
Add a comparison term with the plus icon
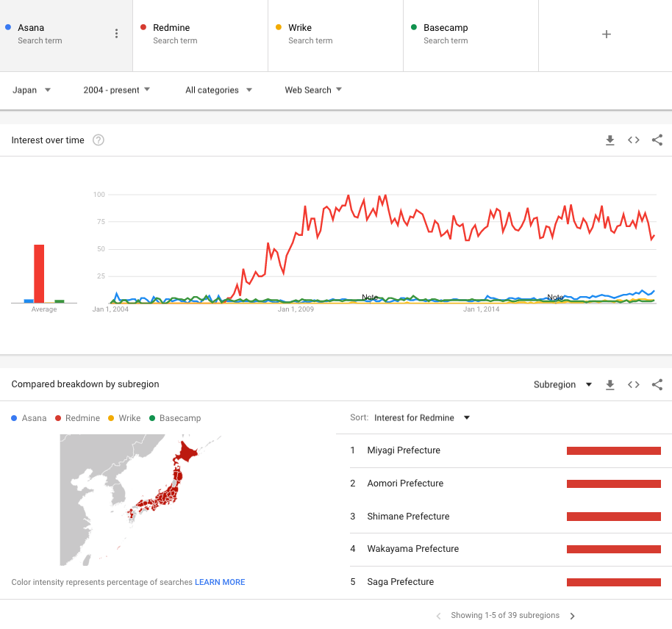pyautogui.click(x=606, y=35)
